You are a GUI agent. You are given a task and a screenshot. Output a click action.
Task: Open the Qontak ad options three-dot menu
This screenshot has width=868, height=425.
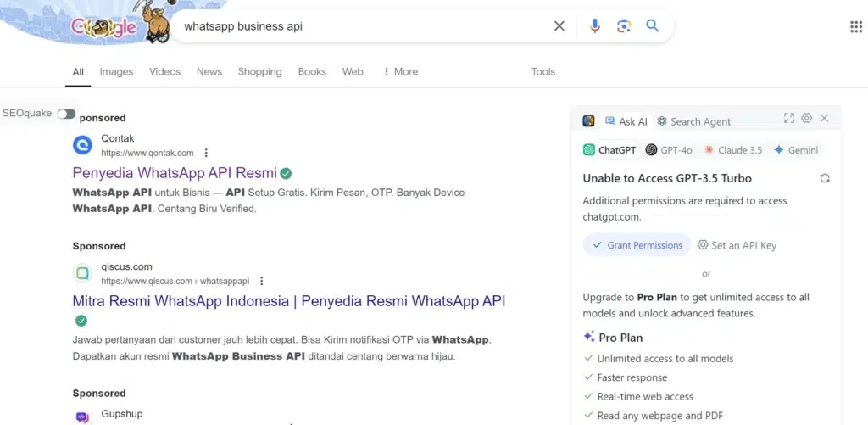pyautogui.click(x=206, y=153)
